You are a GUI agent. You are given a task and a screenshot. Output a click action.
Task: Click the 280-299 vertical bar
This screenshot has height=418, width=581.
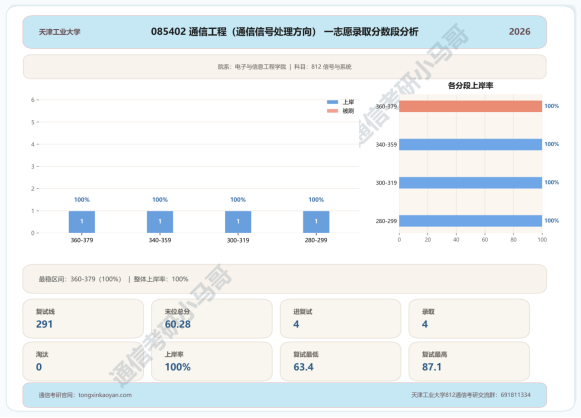click(x=316, y=222)
